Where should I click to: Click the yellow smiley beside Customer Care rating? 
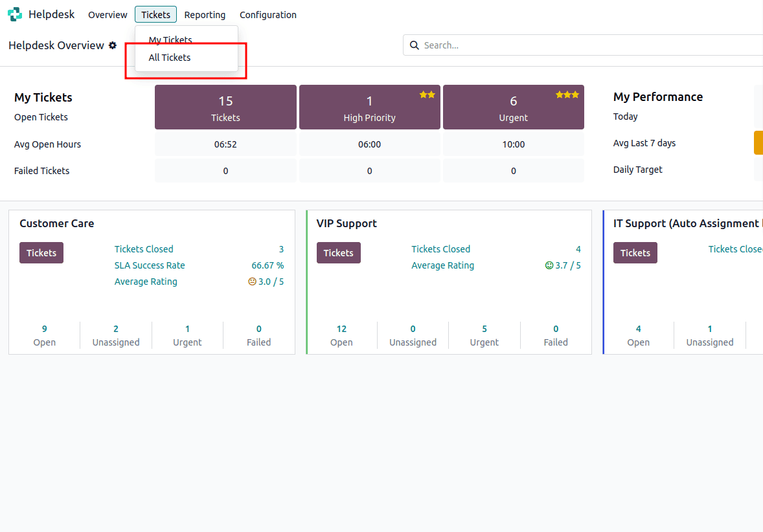pyautogui.click(x=251, y=281)
